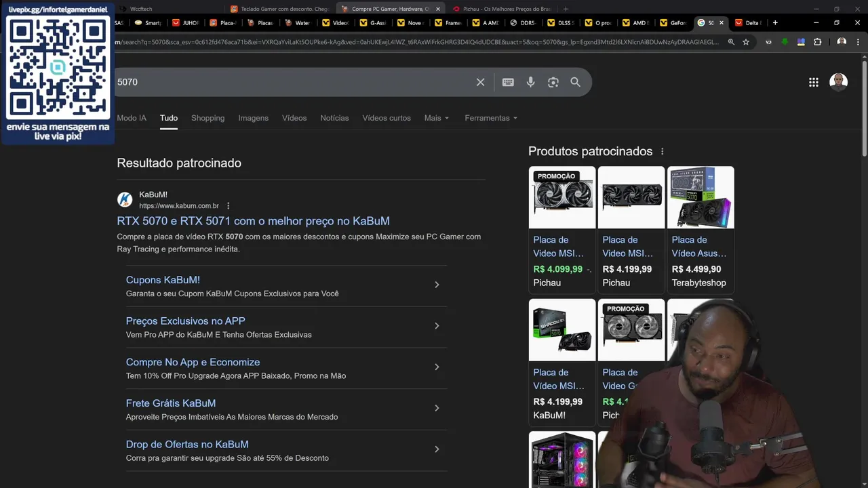Close the Compre PC Gamer tab in the background window
Viewport: 868px width, 488px height.
(x=437, y=9)
